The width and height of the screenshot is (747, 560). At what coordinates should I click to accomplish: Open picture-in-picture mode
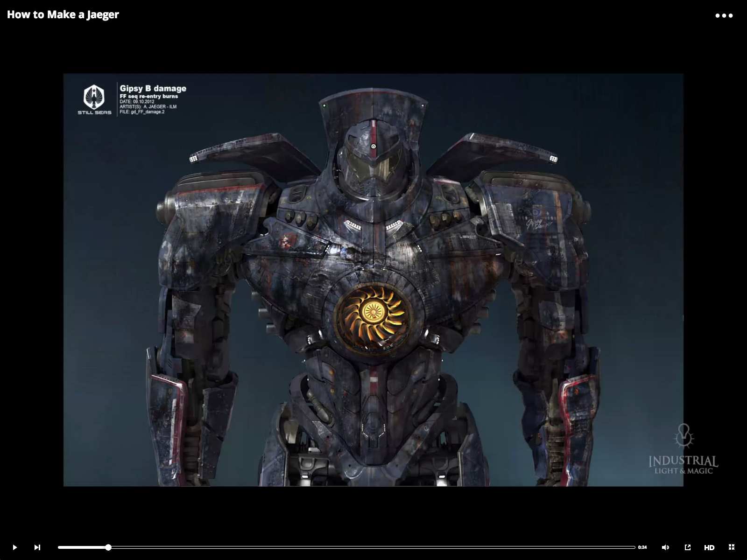(x=687, y=547)
